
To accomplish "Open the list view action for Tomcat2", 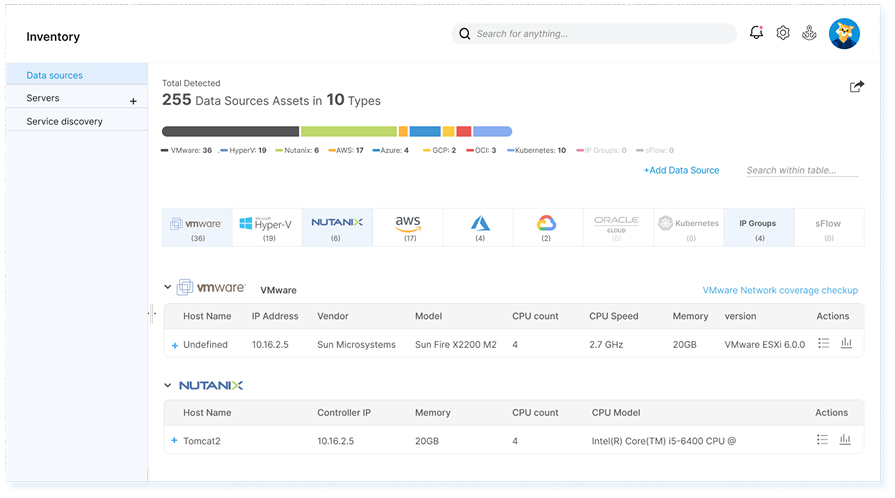I will point(823,439).
